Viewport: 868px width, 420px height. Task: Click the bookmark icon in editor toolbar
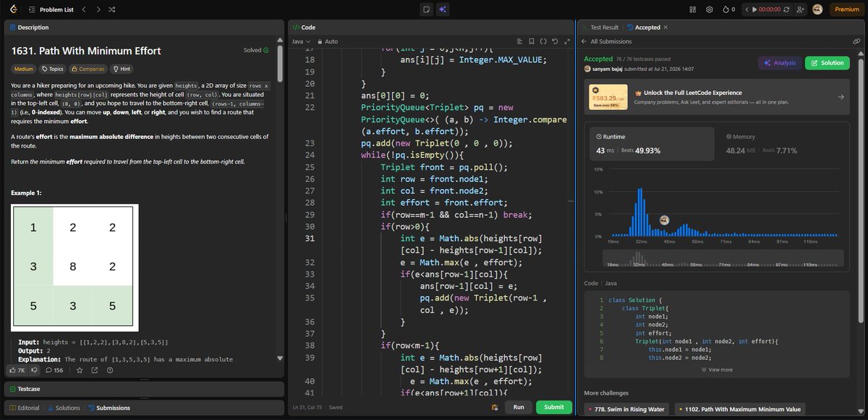(x=531, y=41)
